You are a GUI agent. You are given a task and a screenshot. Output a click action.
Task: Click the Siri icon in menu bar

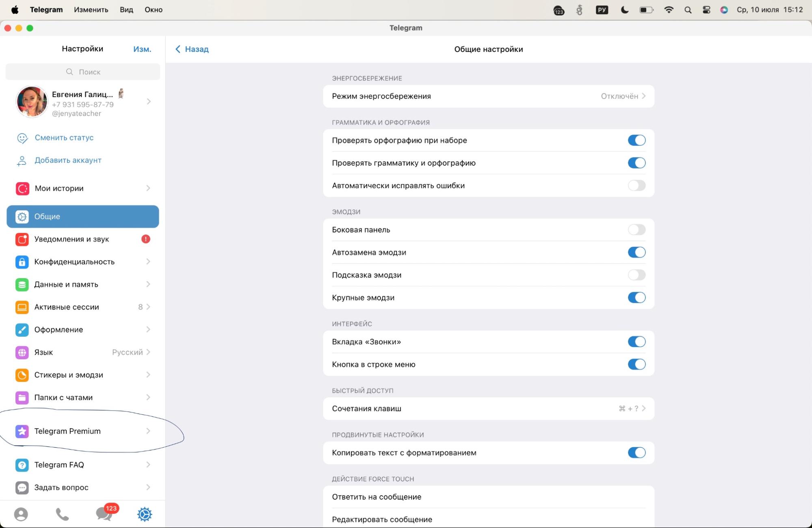click(x=724, y=10)
